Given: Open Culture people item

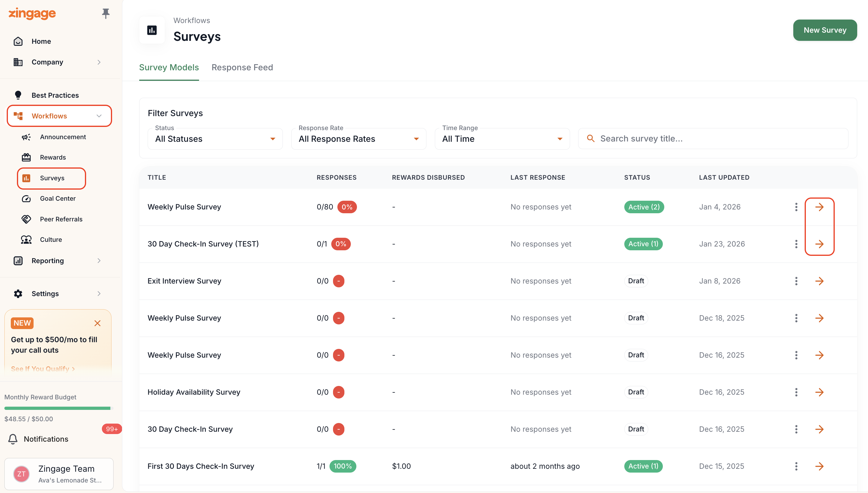Looking at the screenshot, I should coord(42,240).
